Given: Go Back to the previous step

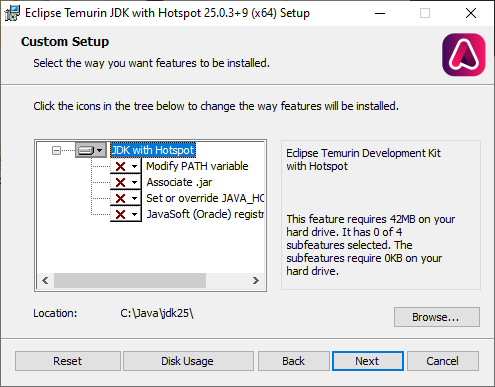Looking at the screenshot, I should pyautogui.click(x=293, y=361).
